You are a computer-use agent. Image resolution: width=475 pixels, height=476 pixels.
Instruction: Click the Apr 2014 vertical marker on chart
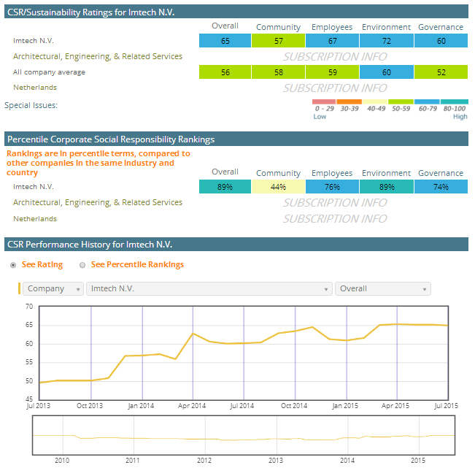[x=193, y=353]
